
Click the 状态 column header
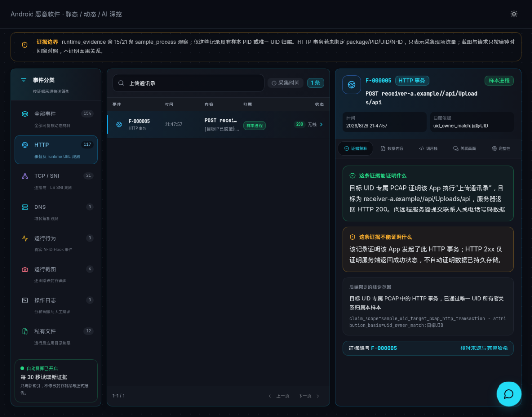coord(319,104)
